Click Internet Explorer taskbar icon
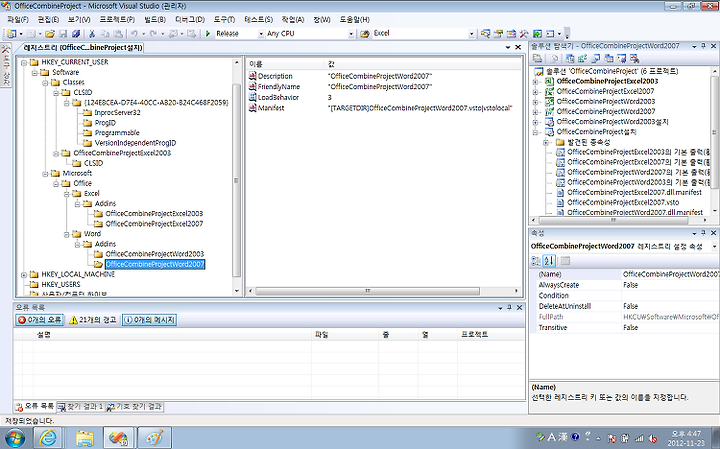The width and height of the screenshot is (720, 449). point(48,438)
